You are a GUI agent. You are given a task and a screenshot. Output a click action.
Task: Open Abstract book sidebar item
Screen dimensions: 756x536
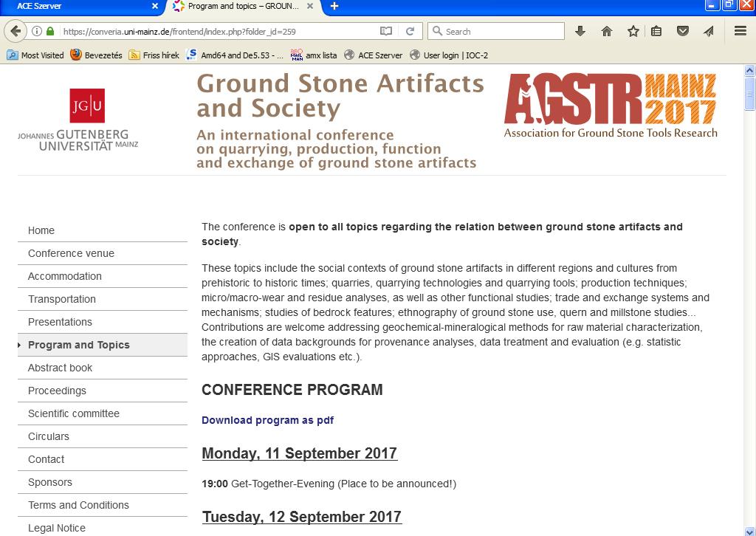(102, 368)
